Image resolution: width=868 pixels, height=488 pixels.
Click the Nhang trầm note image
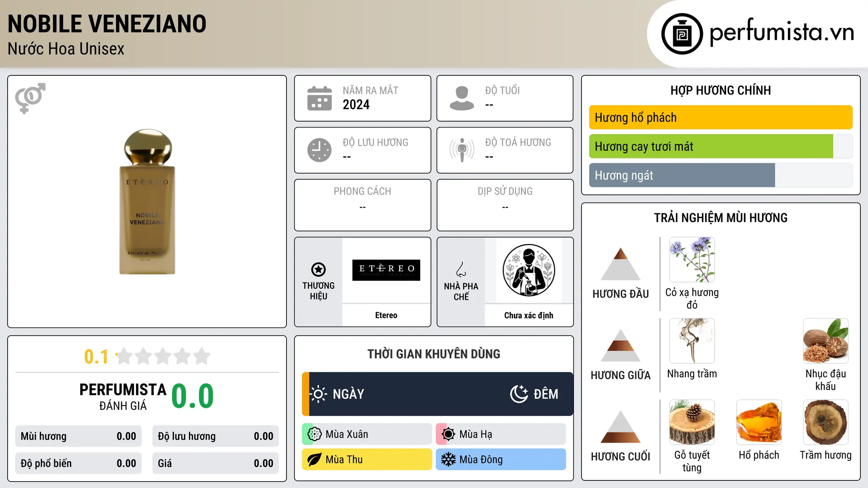692,341
